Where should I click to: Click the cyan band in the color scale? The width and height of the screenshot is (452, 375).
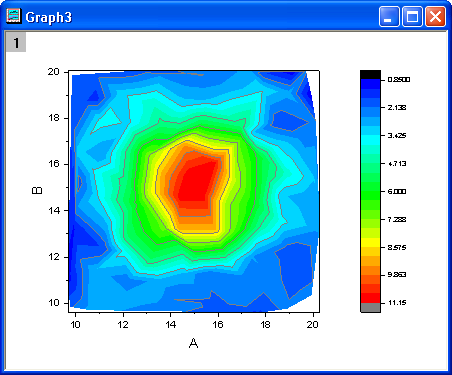[370, 140]
